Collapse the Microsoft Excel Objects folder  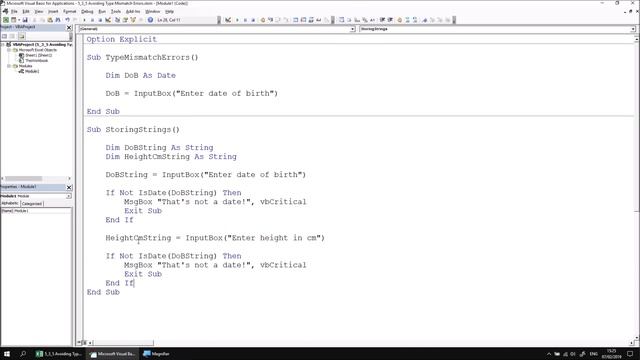[x=9, y=50]
